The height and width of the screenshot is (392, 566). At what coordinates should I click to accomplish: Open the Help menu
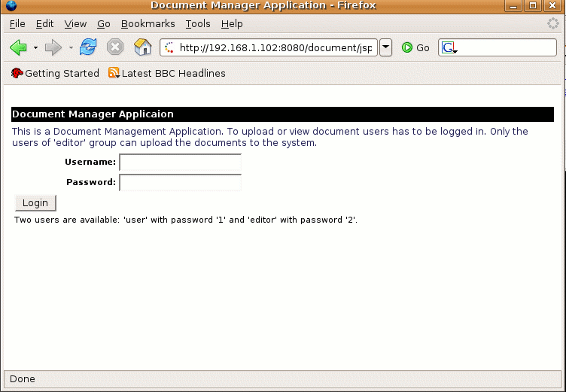(x=232, y=24)
